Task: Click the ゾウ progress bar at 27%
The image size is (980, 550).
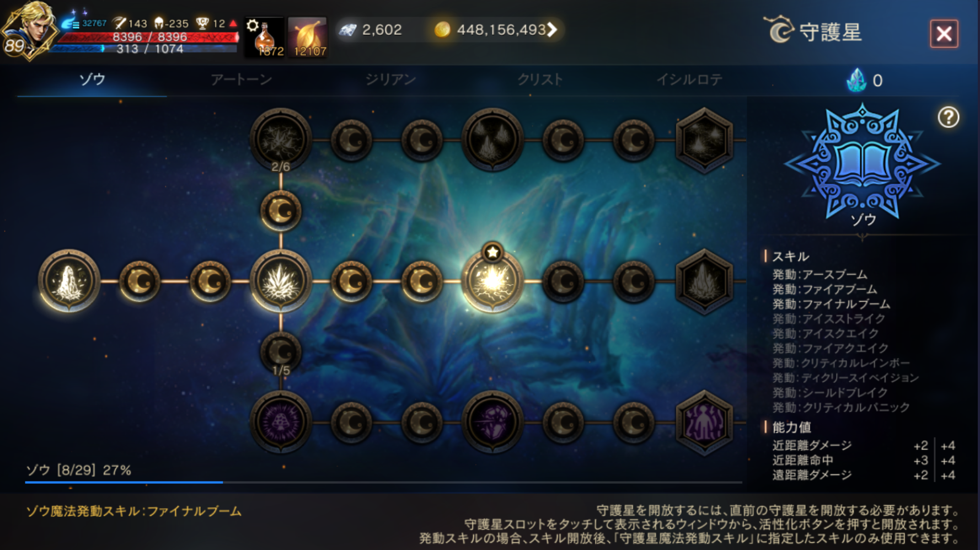Action: coord(383,482)
